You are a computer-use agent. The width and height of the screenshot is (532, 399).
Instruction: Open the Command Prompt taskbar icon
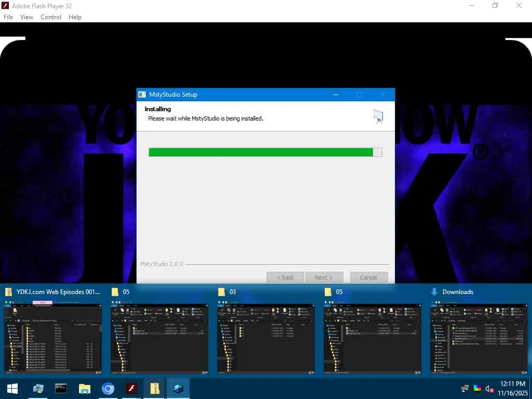pyautogui.click(x=61, y=389)
